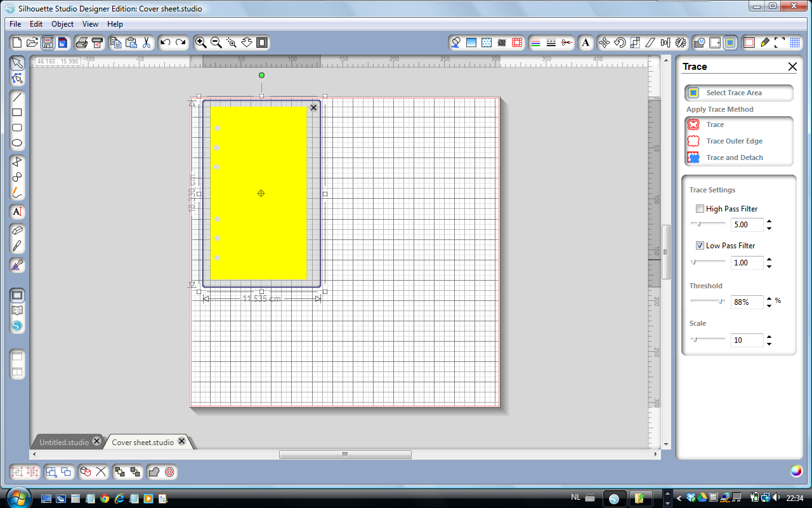Viewport: 812px width, 508px height.
Task: Open the Windows Start button
Action: (x=17, y=497)
